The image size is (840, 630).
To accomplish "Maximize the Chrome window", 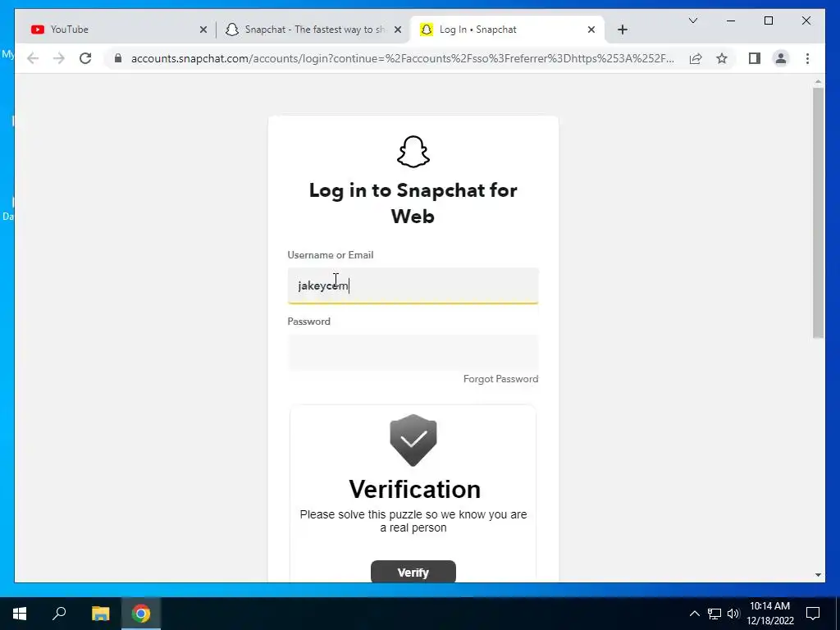I will click(x=768, y=21).
